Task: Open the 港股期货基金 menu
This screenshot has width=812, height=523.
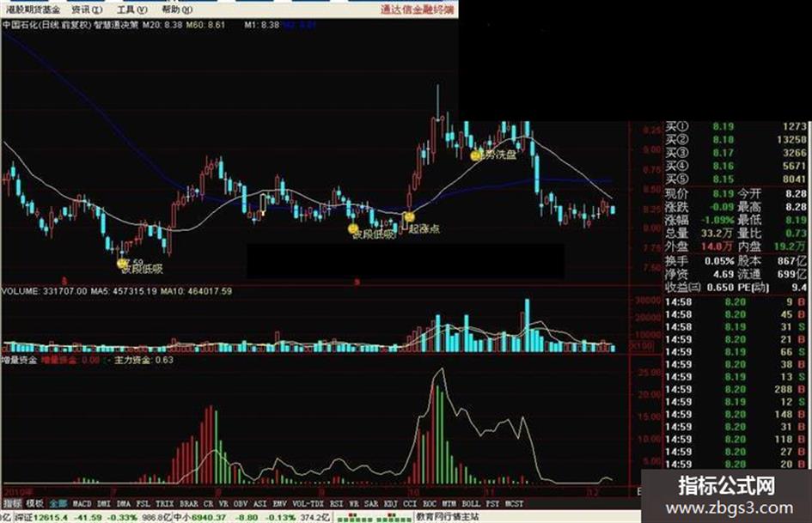Action: pyautogui.click(x=32, y=9)
